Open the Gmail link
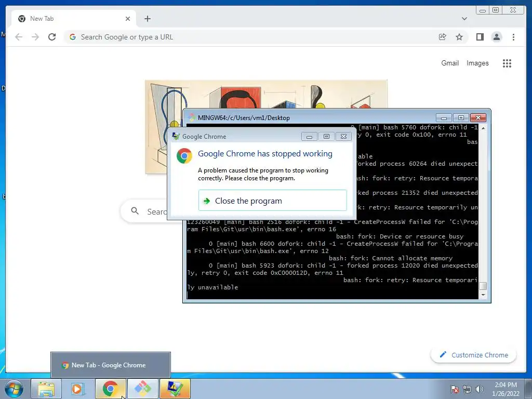 (450, 63)
